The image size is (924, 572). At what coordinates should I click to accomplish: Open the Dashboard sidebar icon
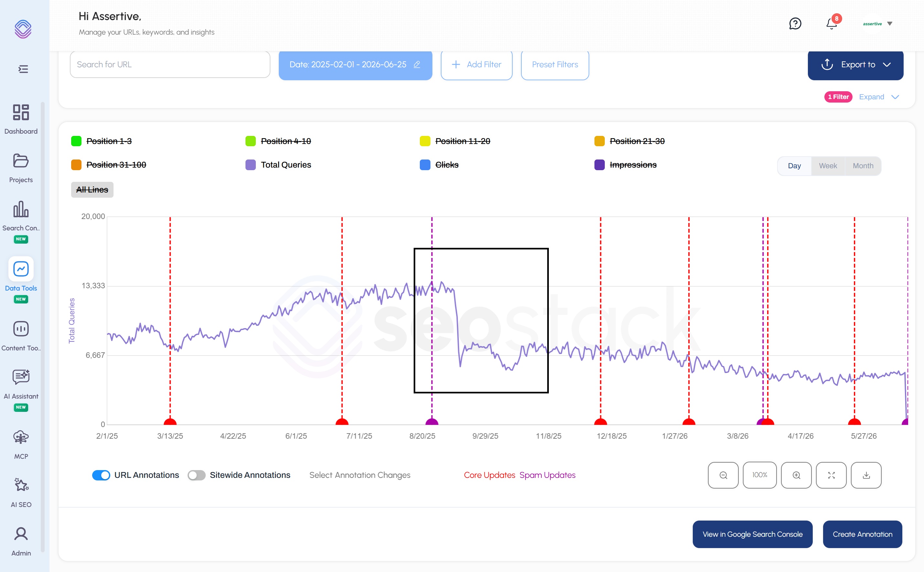coord(21,112)
